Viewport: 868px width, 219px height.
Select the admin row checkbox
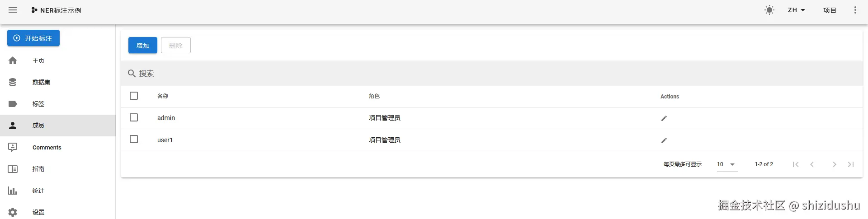[134, 117]
